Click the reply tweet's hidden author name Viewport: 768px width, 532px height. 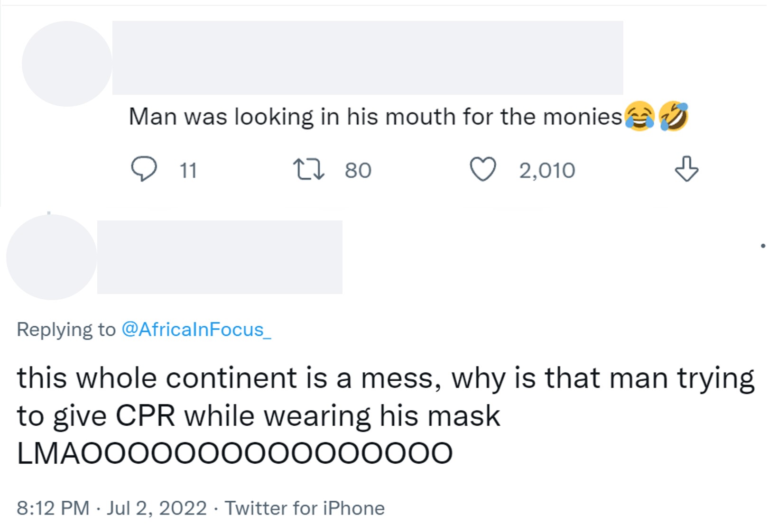(x=219, y=257)
